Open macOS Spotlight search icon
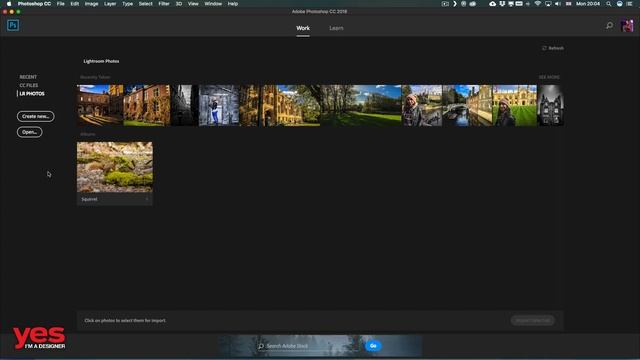Image resolution: width=640 pixels, height=360 pixels. [x=609, y=4]
